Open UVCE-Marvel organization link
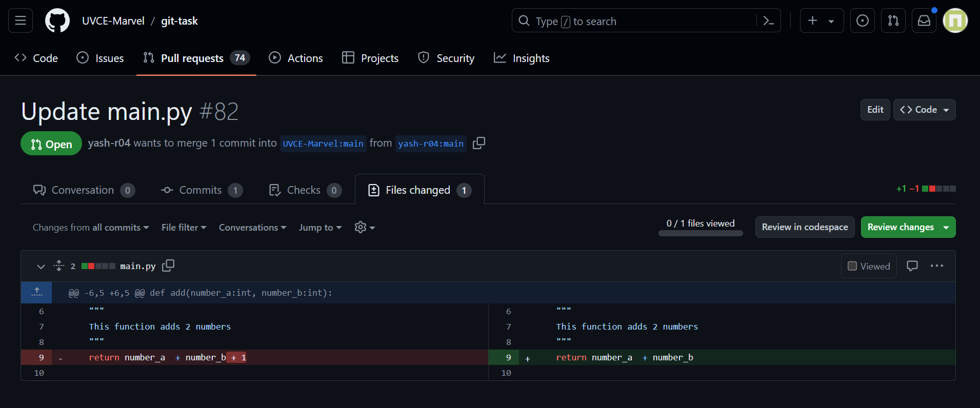This screenshot has height=408, width=980. pos(113,21)
